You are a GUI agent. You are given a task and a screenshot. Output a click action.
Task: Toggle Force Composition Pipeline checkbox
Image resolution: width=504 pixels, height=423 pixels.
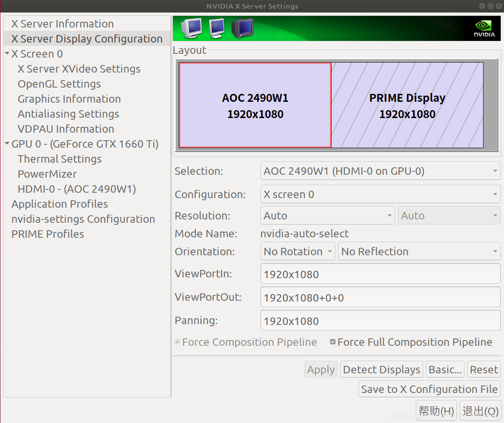coord(178,342)
